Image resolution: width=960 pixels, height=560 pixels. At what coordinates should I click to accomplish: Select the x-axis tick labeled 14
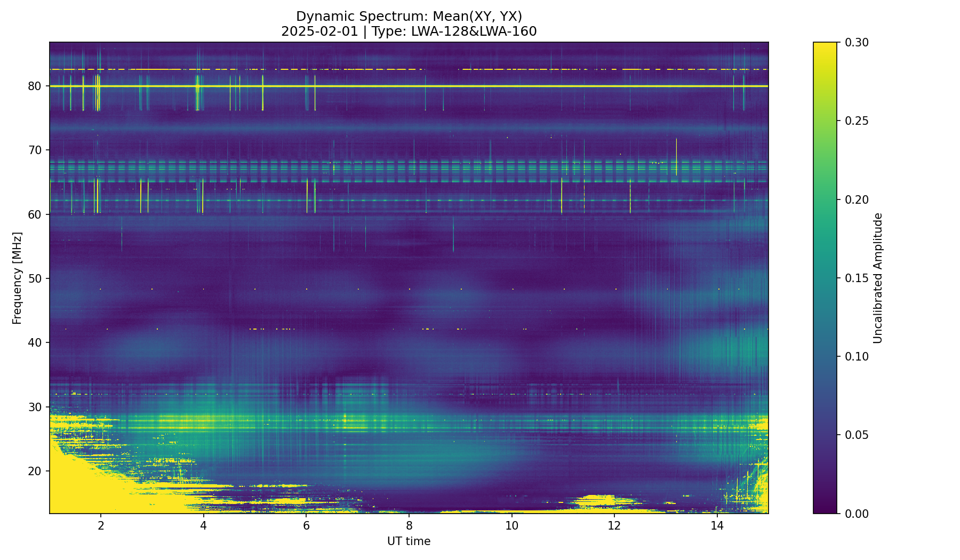[x=717, y=526]
